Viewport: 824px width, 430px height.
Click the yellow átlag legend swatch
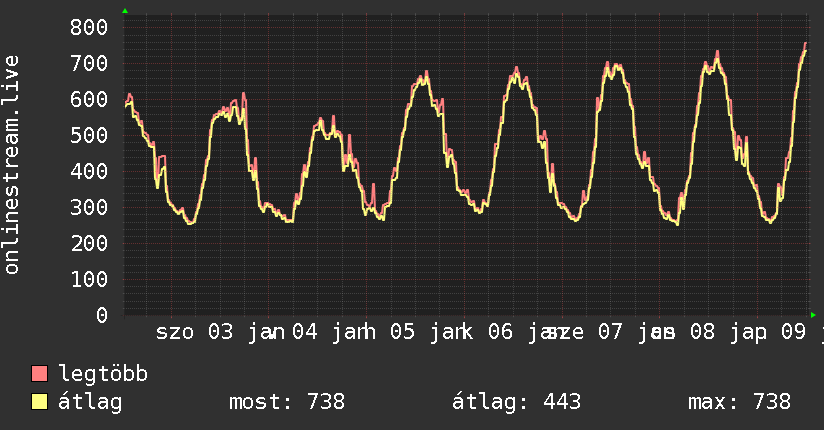point(40,402)
